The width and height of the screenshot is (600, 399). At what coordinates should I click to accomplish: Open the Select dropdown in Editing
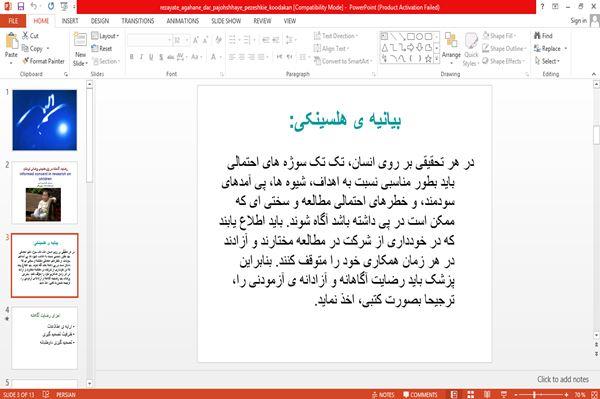[547, 61]
